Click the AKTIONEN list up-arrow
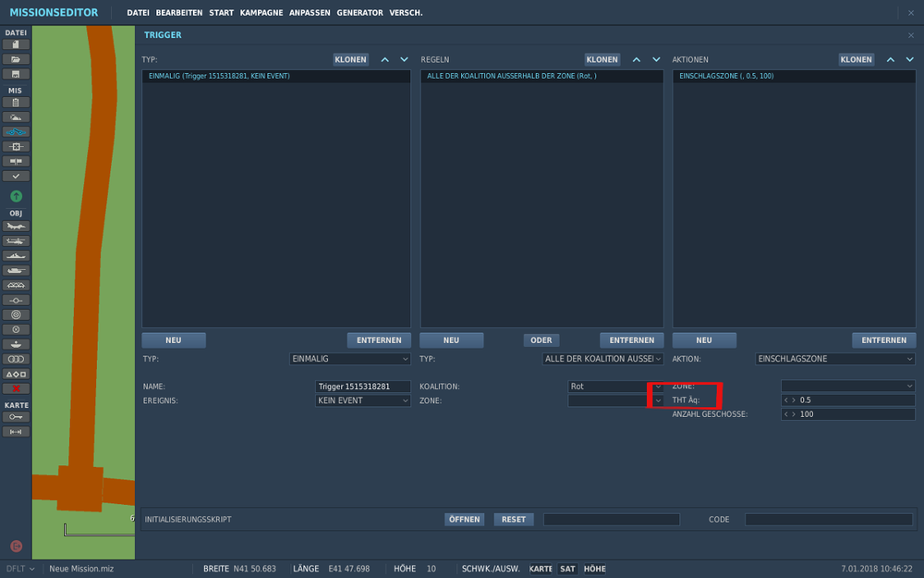The width and height of the screenshot is (924, 578). click(x=891, y=59)
